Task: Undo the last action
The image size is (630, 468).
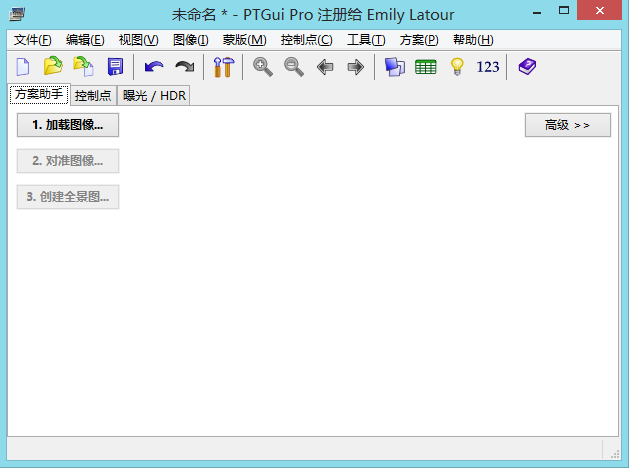Action: [x=154, y=67]
